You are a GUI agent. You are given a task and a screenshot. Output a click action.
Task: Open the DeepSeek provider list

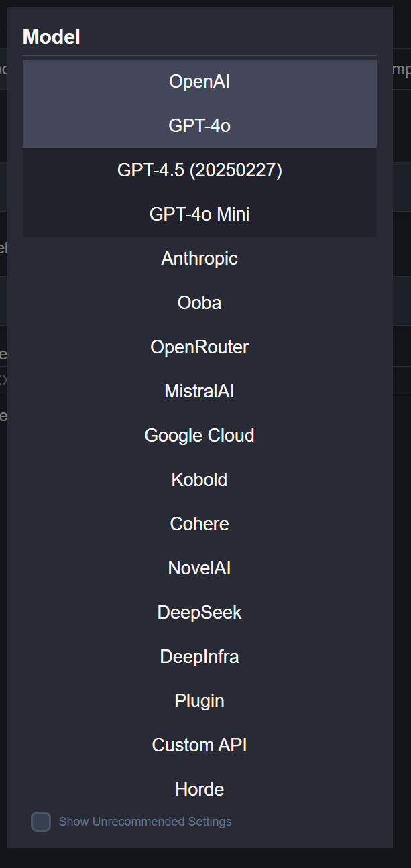[199, 613]
